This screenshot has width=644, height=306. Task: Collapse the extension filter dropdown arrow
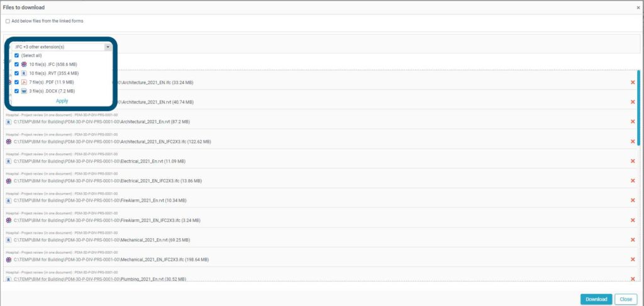tap(108, 47)
